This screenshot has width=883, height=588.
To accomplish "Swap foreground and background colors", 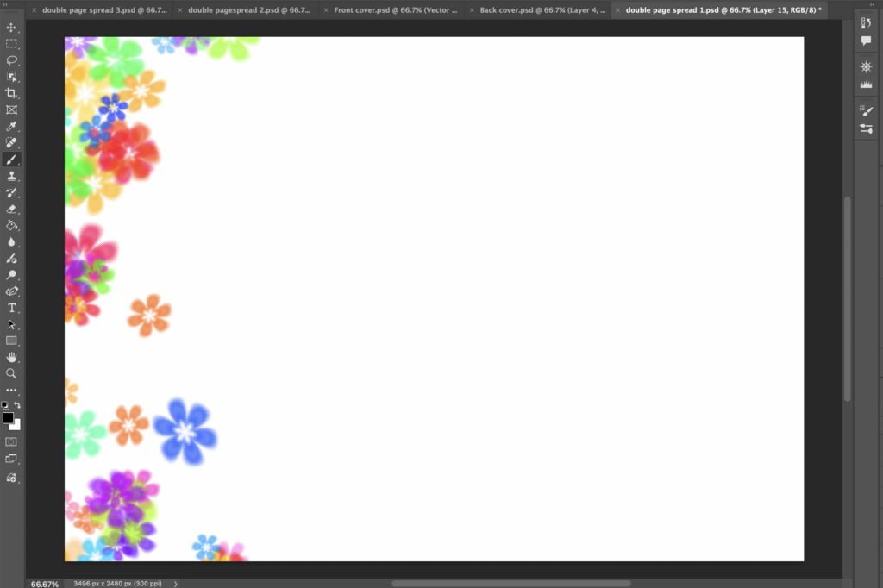I will tap(17, 405).
